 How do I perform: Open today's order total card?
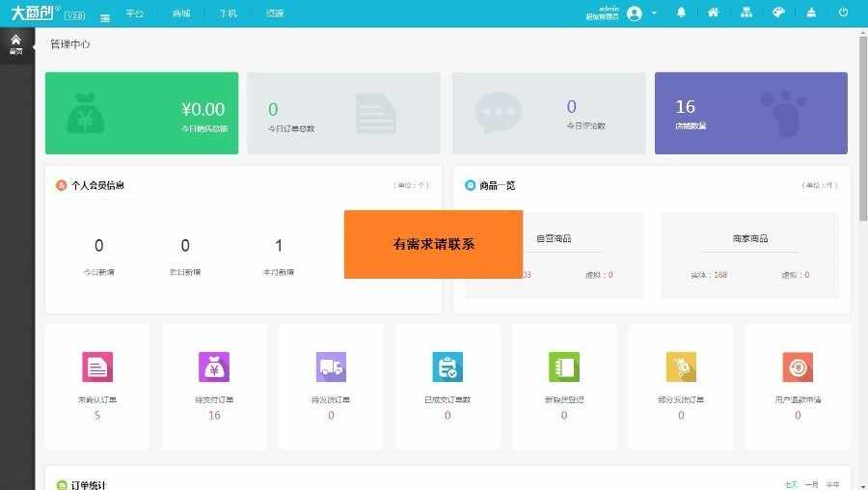coord(343,113)
